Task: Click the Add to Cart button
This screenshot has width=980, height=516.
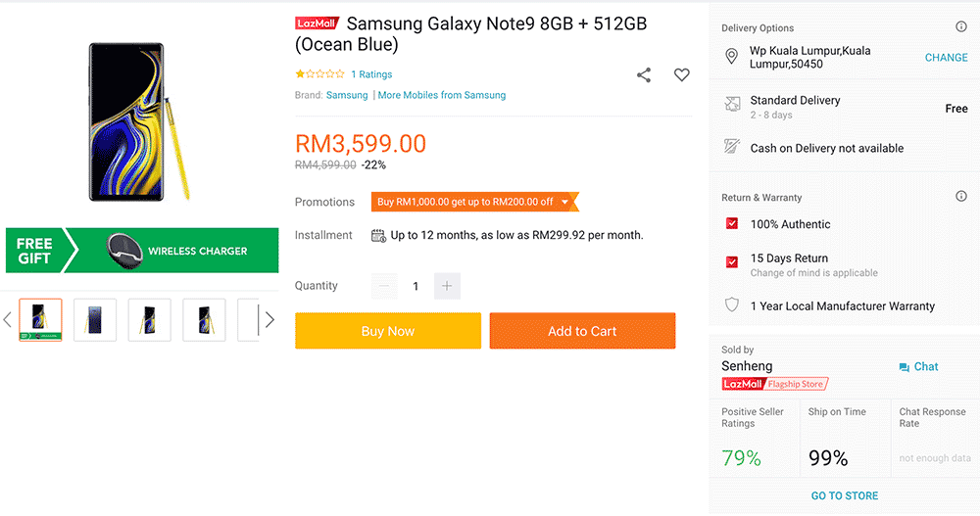Action: click(582, 331)
